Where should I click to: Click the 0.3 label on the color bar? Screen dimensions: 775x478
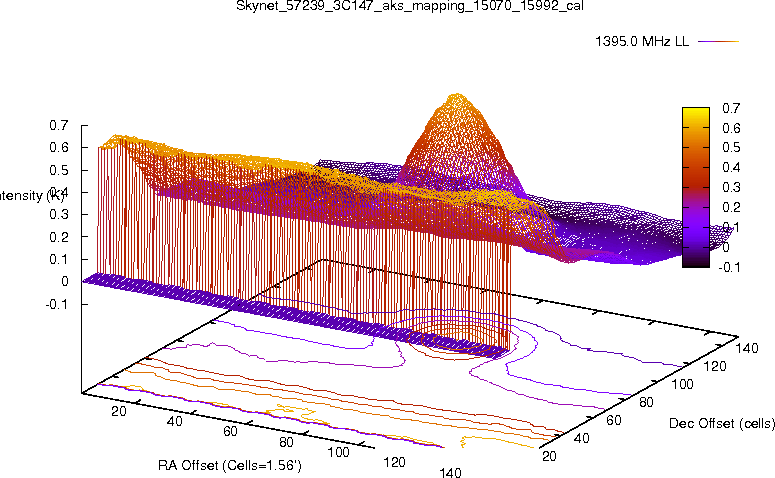(x=731, y=187)
